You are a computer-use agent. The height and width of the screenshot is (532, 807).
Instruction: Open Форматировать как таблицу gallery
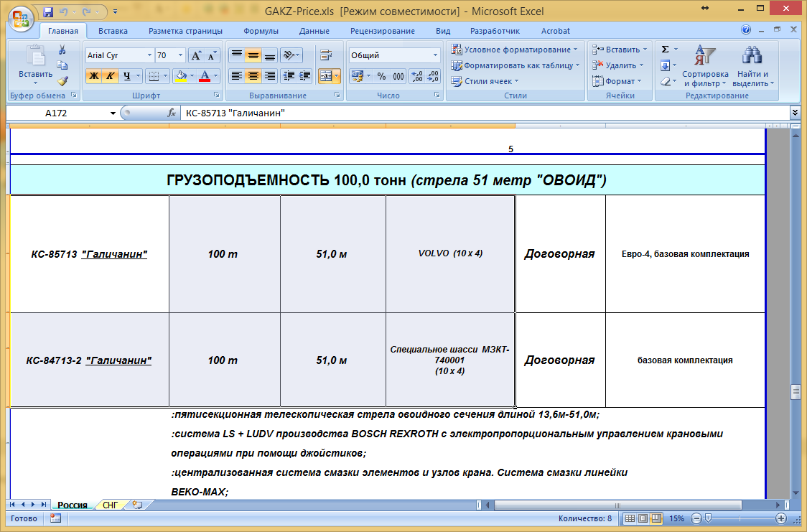pyautogui.click(x=516, y=65)
